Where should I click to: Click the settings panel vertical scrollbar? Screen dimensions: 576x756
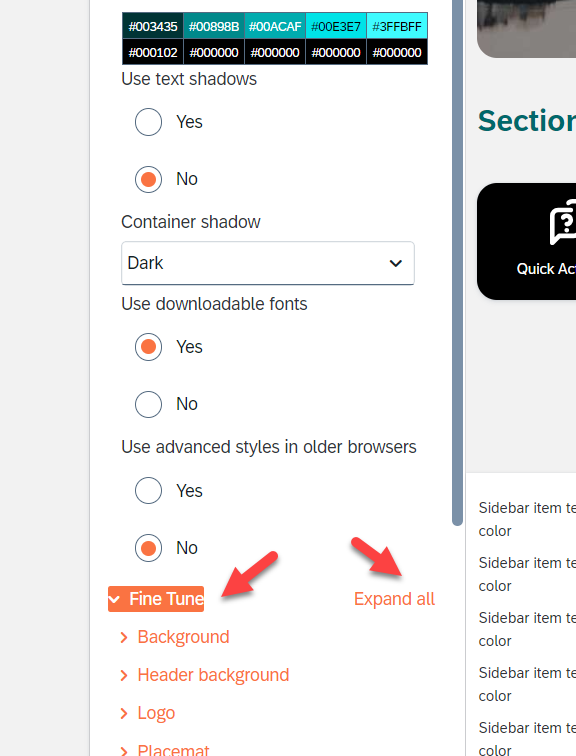[457, 260]
